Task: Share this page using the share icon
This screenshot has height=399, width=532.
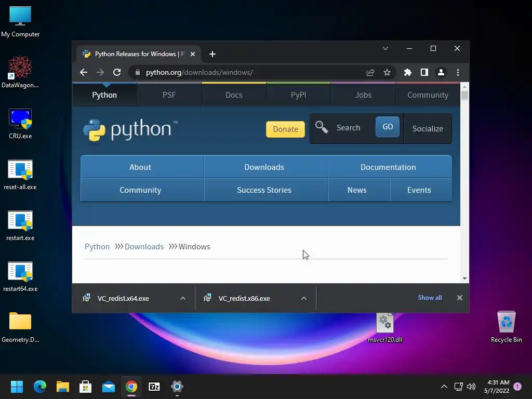Action: [x=370, y=72]
